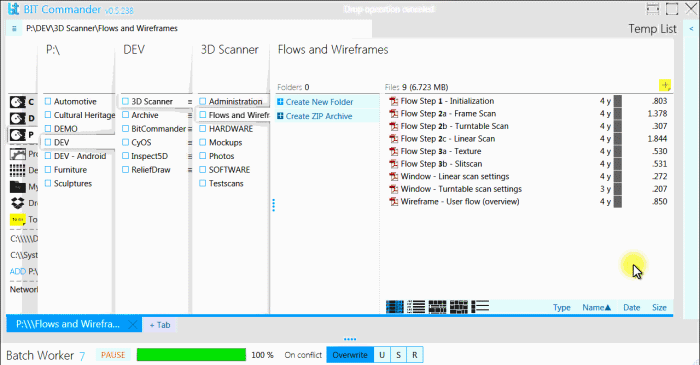Check the Automotive folder checkbox

pos(48,101)
